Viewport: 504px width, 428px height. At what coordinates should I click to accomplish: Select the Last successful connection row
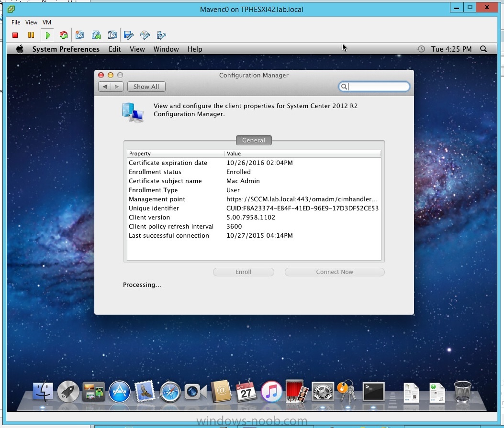point(254,235)
